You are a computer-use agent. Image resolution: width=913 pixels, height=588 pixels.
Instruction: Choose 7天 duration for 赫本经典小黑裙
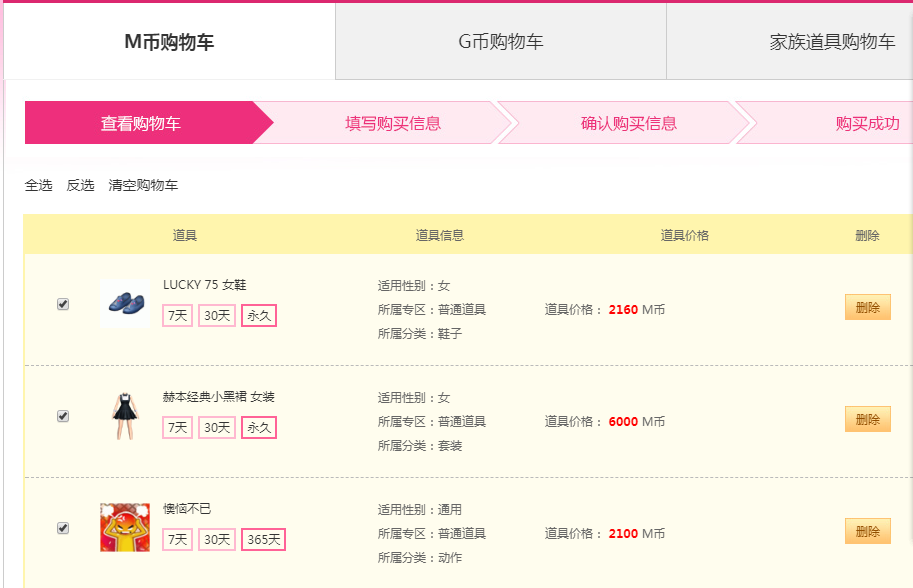click(x=178, y=427)
